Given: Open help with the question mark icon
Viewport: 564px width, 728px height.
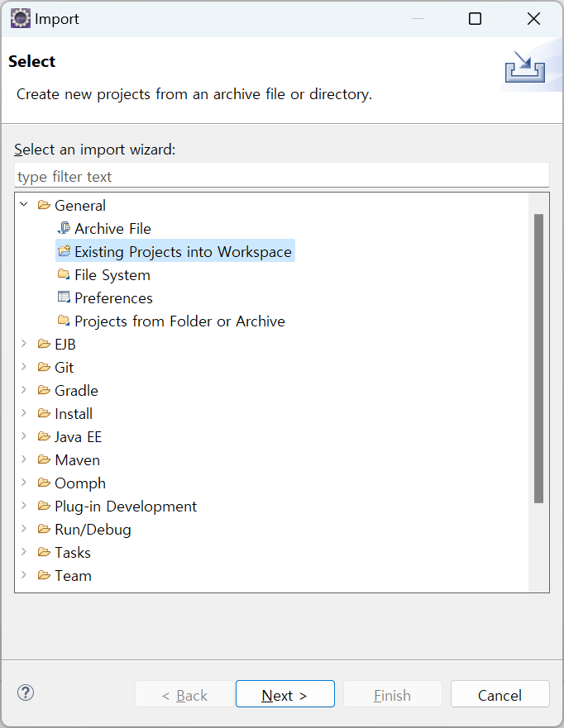Looking at the screenshot, I should pyautogui.click(x=26, y=692).
